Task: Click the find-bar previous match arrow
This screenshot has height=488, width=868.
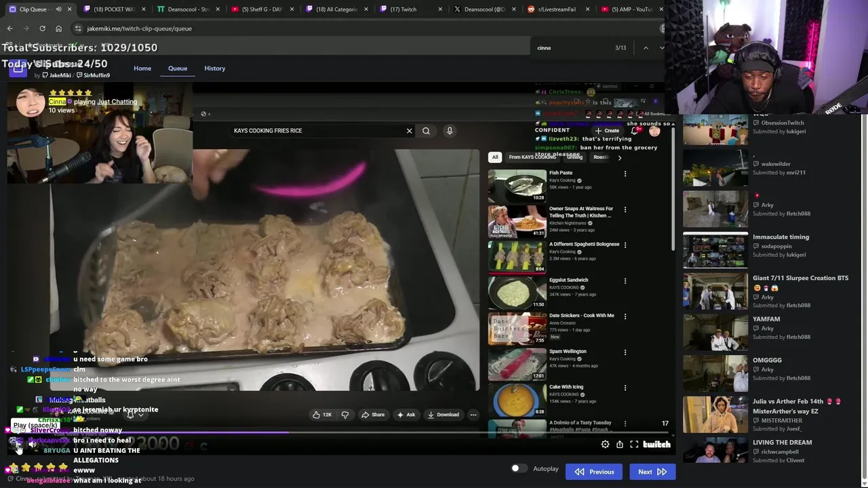Action: [646, 47]
